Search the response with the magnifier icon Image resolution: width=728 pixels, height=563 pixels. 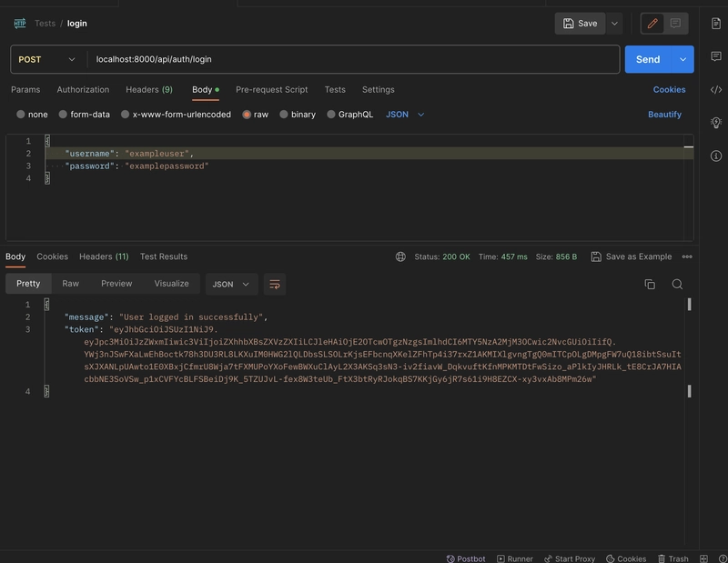pos(677,284)
